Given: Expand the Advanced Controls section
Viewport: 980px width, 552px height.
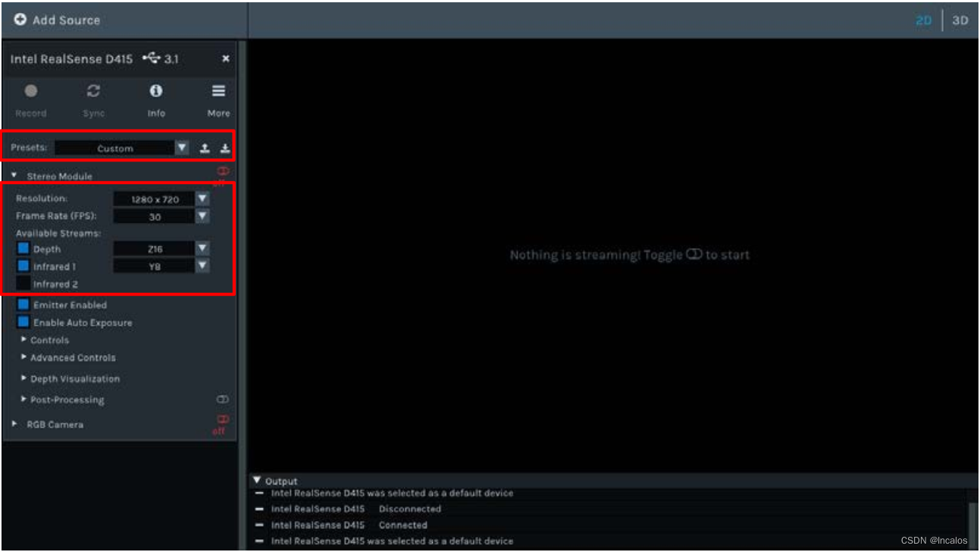Looking at the screenshot, I should tap(24, 357).
